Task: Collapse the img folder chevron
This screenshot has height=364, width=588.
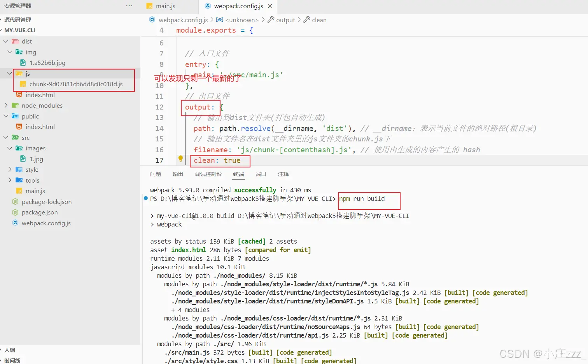Action: (10, 52)
